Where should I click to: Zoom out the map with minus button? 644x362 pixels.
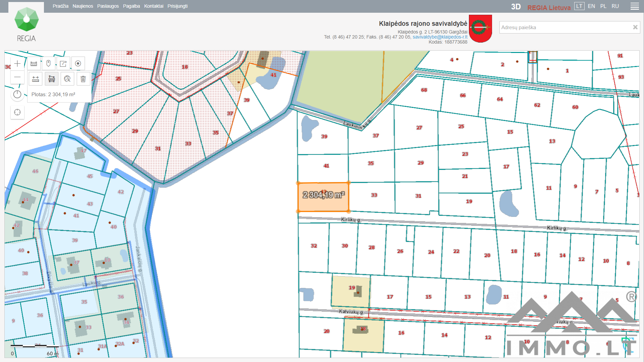coord(17,77)
